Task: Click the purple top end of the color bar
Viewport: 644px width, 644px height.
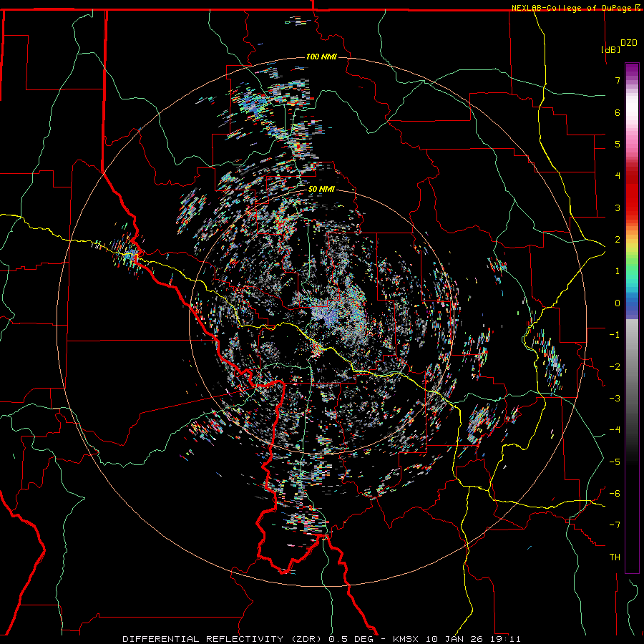Action: pos(632,68)
